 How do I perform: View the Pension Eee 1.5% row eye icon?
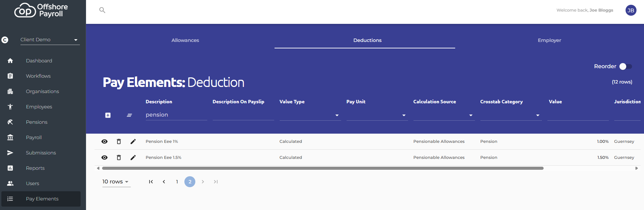click(104, 157)
